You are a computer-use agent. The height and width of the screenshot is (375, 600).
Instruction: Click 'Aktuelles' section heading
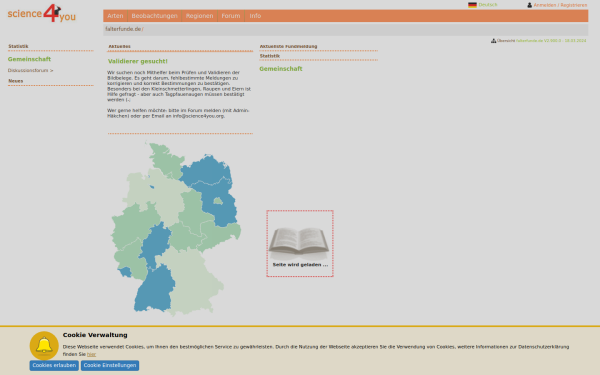pyautogui.click(x=119, y=47)
